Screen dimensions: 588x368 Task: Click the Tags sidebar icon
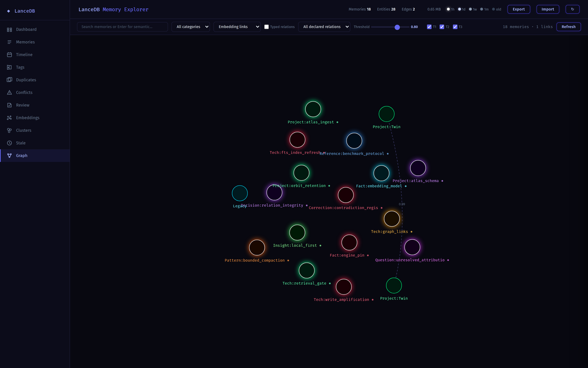point(9,67)
